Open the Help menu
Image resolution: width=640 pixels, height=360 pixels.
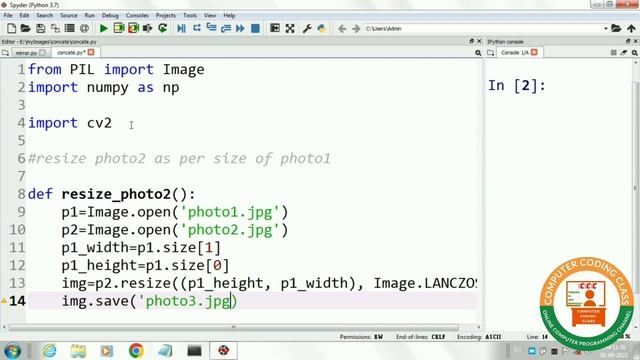tap(229, 16)
